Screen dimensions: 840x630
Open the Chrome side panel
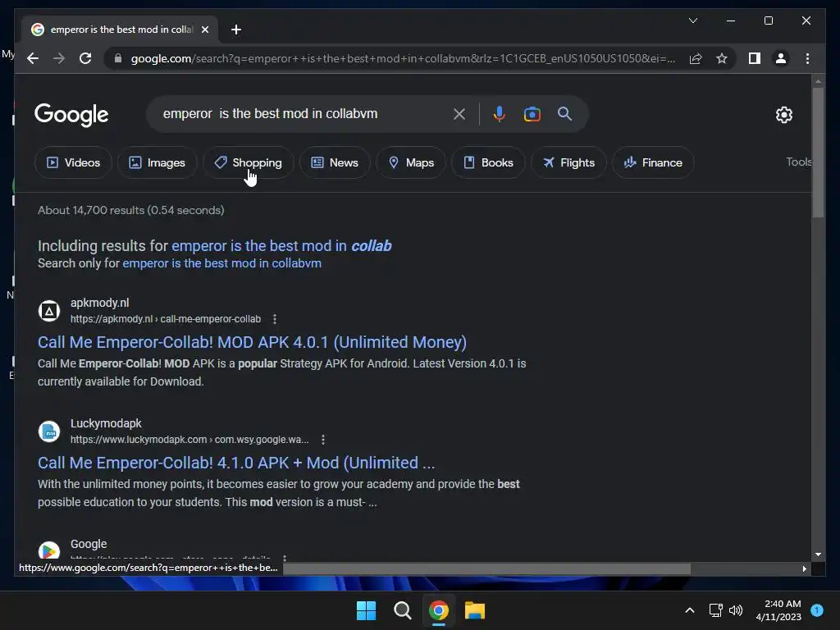point(755,58)
